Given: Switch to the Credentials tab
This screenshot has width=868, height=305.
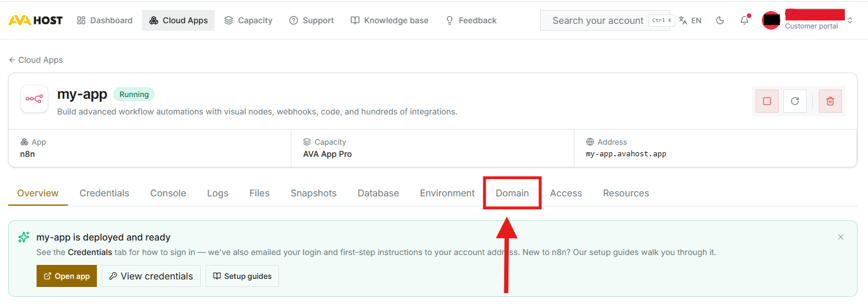Looking at the screenshot, I should coord(104,193).
